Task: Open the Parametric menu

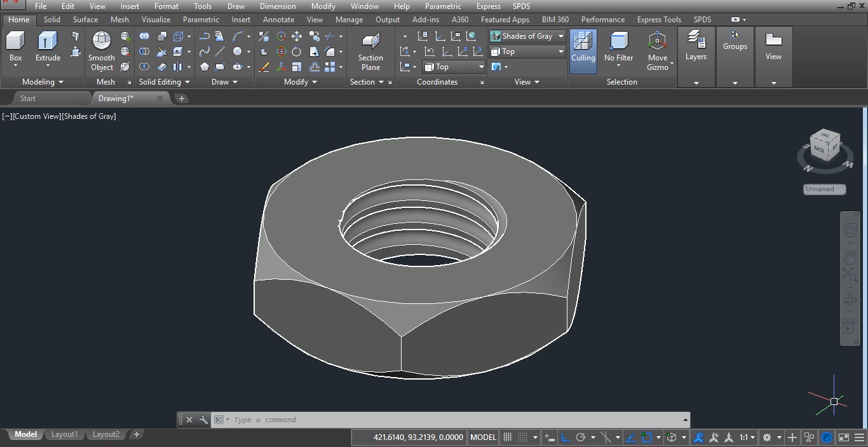Action: 443,6
